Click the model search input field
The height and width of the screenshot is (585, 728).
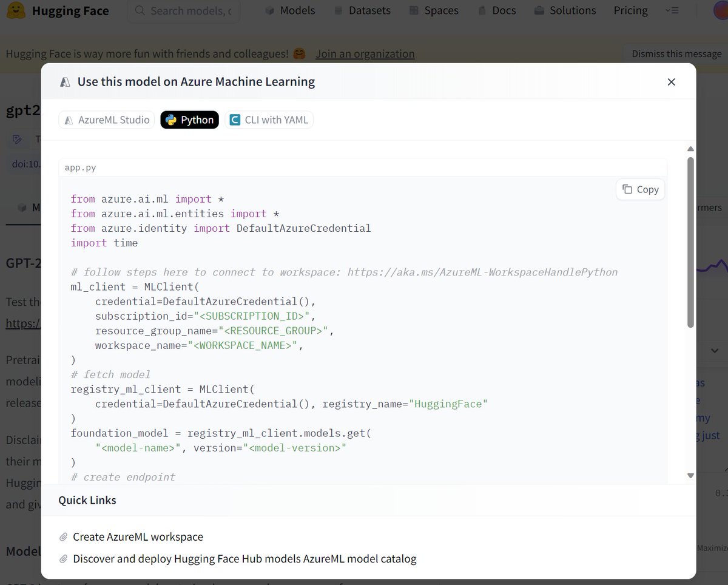click(x=182, y=10)
